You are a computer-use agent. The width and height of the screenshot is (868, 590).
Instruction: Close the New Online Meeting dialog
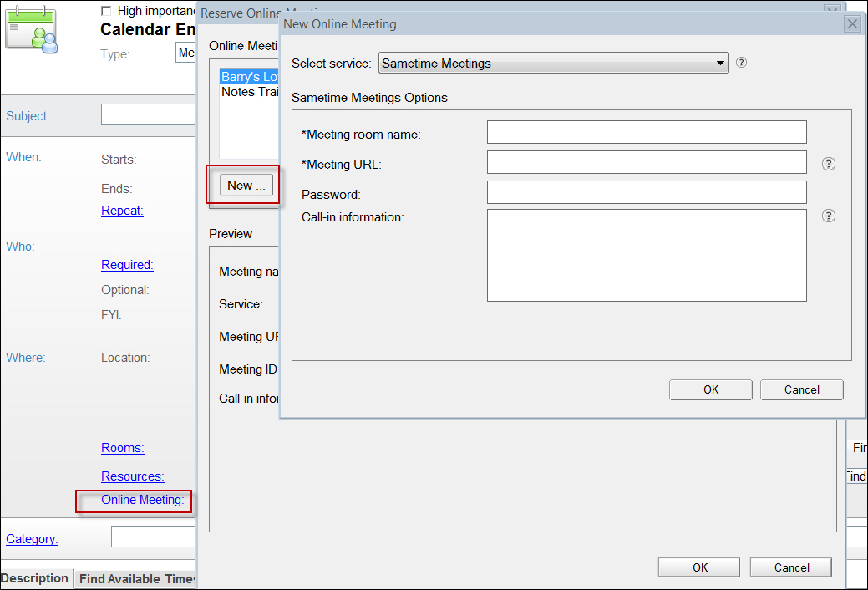click(x=852, y=24)
